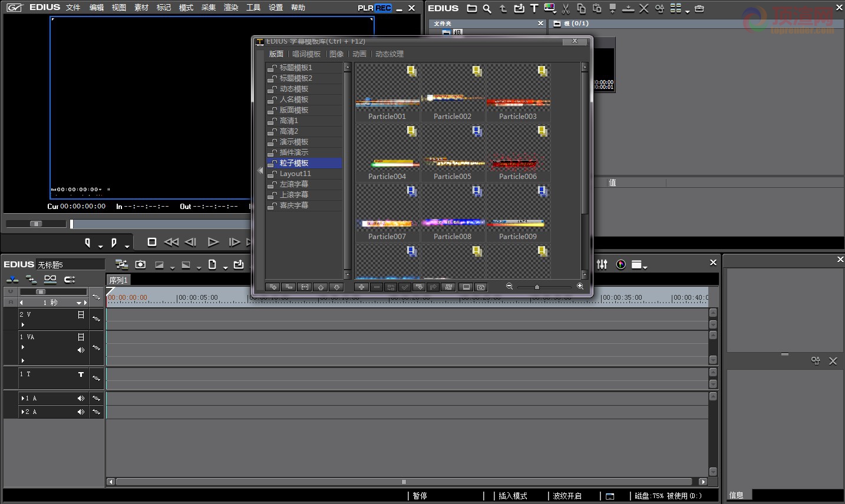The height and width of the screenshot is (504, 845).
Task: Adjust the template thumbnail zoom slider
Action: [x=537, y=287]
